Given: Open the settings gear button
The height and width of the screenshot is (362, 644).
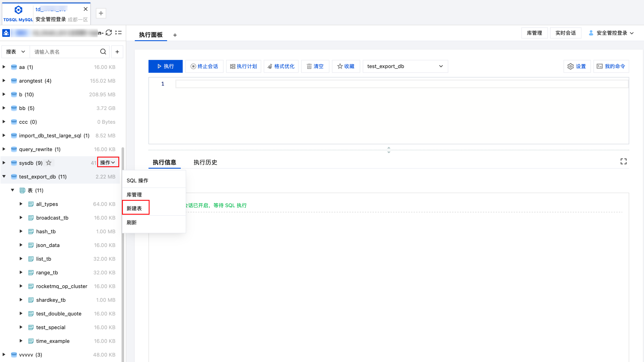Looking at the screenshot, I should [x=577, y=66].
